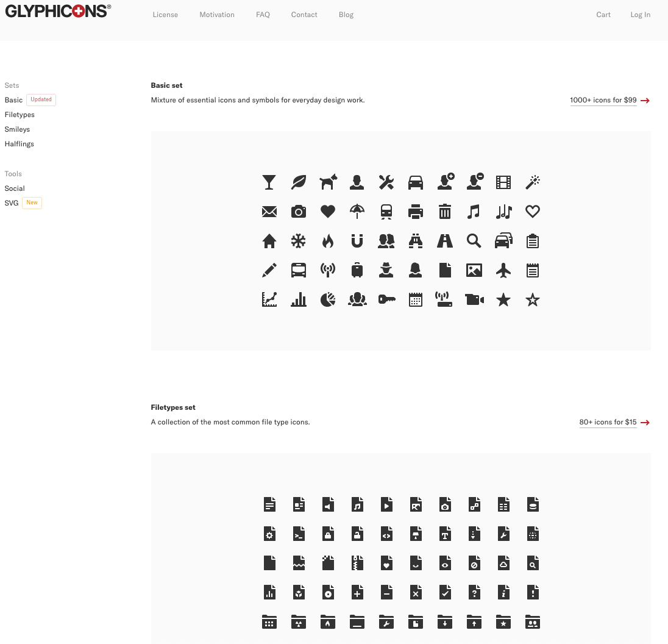Click the umbrella icon

click(357, 212)
